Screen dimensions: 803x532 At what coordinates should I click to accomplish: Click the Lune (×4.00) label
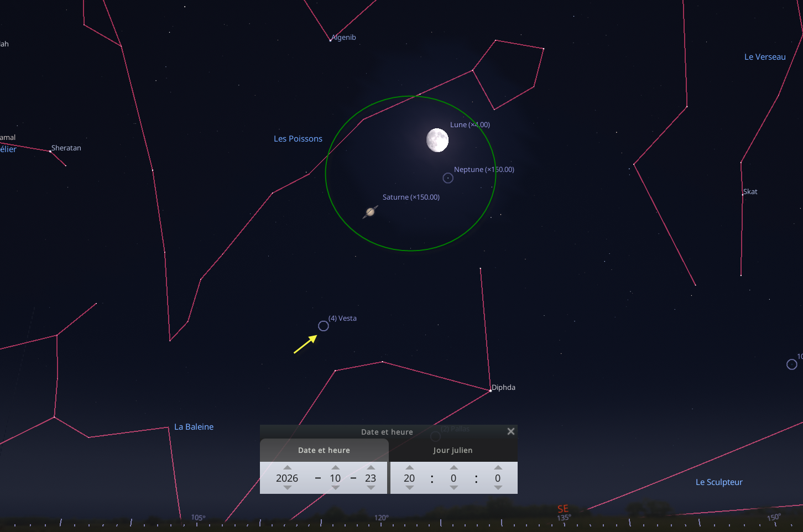pos(470,125)
